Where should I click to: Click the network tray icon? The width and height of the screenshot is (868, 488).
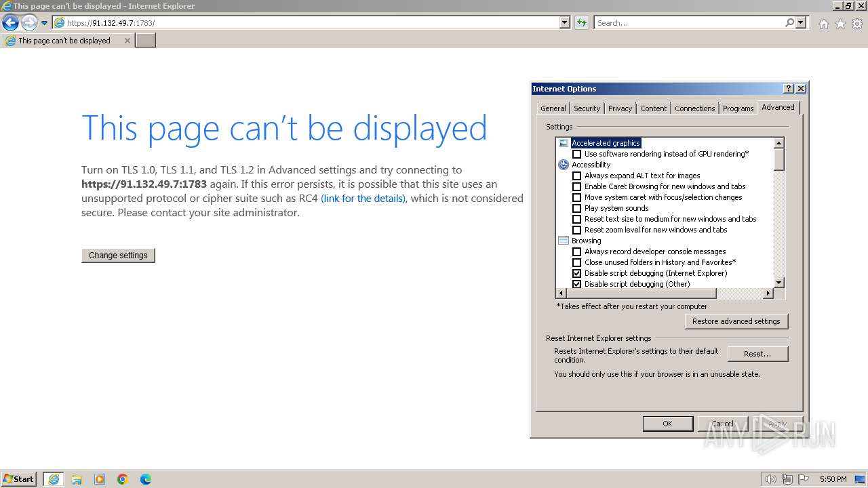point(787,479)
